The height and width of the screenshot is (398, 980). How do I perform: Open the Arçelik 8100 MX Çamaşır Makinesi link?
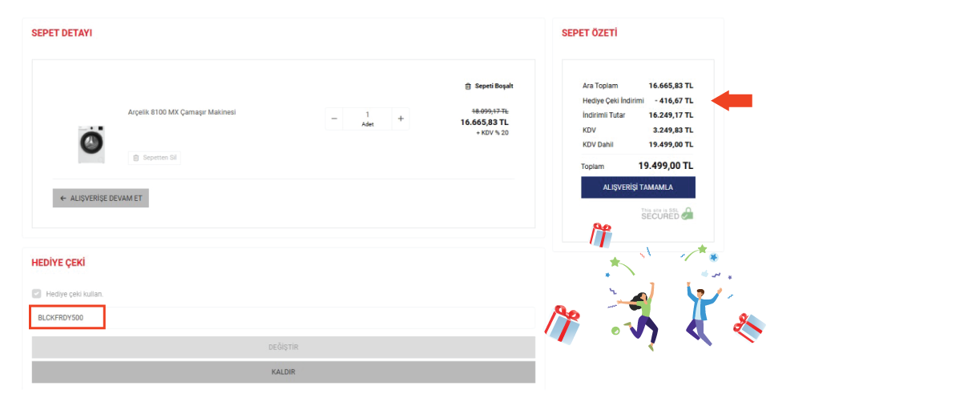[182, 112]
